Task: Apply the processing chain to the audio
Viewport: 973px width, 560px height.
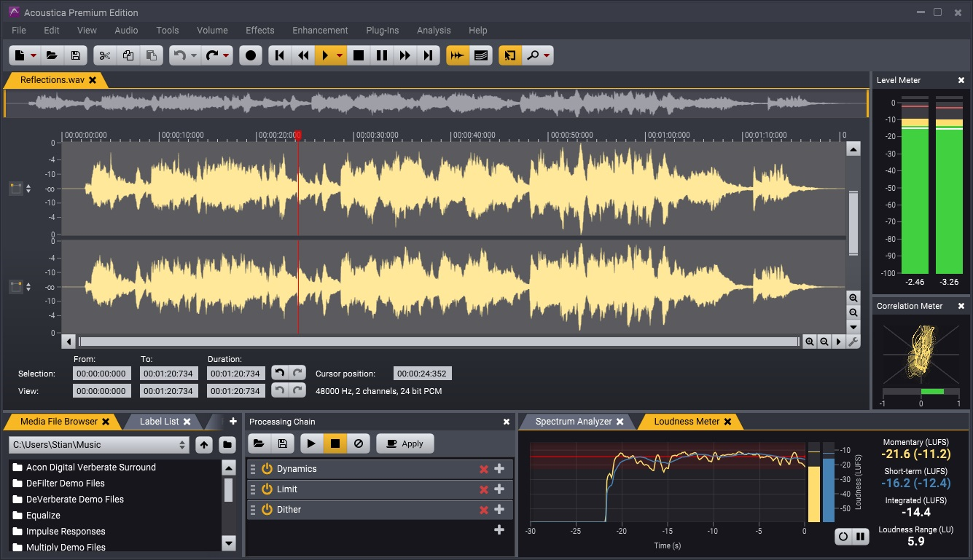Action: [405, 443]
